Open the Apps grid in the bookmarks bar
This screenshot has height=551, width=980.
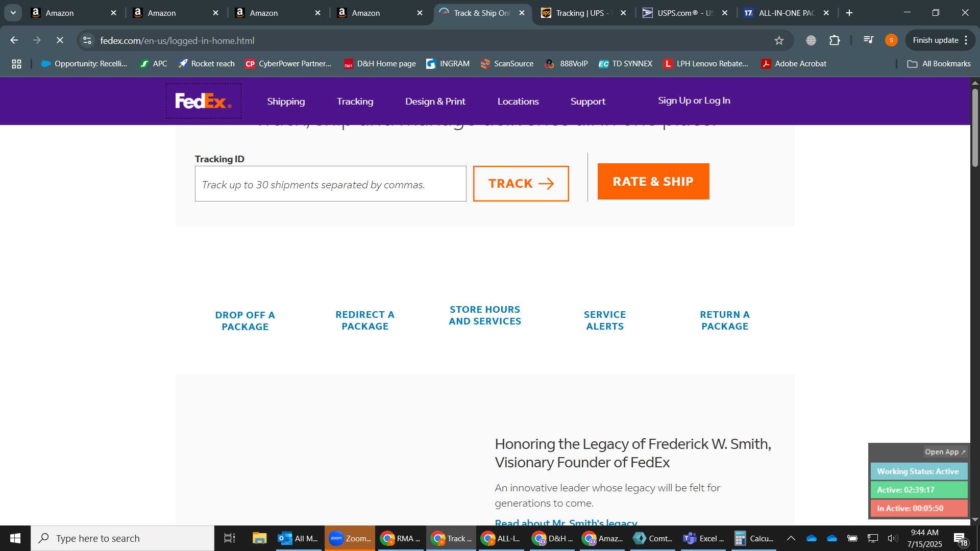click(x=16, y=64)
